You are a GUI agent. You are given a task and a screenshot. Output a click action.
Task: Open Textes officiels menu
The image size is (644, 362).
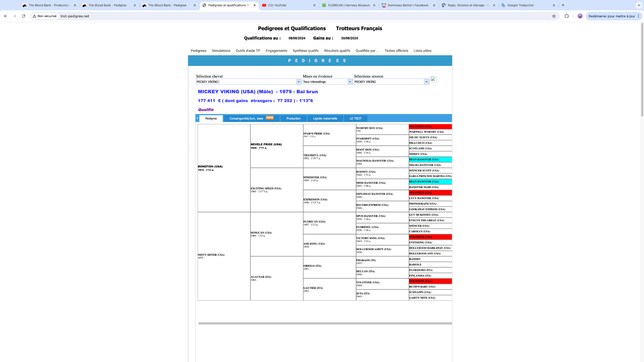tap(396, 51)
